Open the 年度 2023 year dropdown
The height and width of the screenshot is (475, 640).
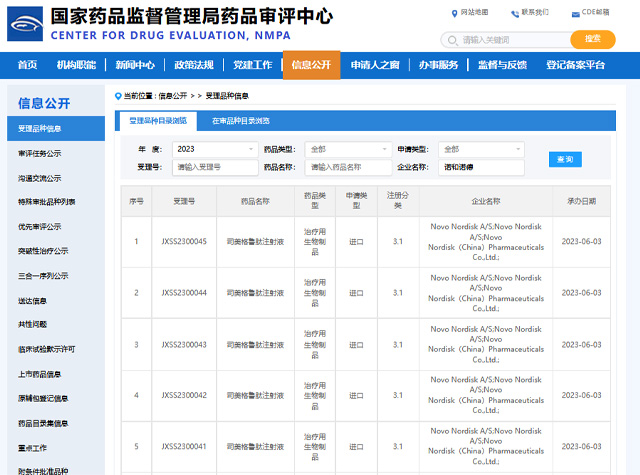[214, 149]
